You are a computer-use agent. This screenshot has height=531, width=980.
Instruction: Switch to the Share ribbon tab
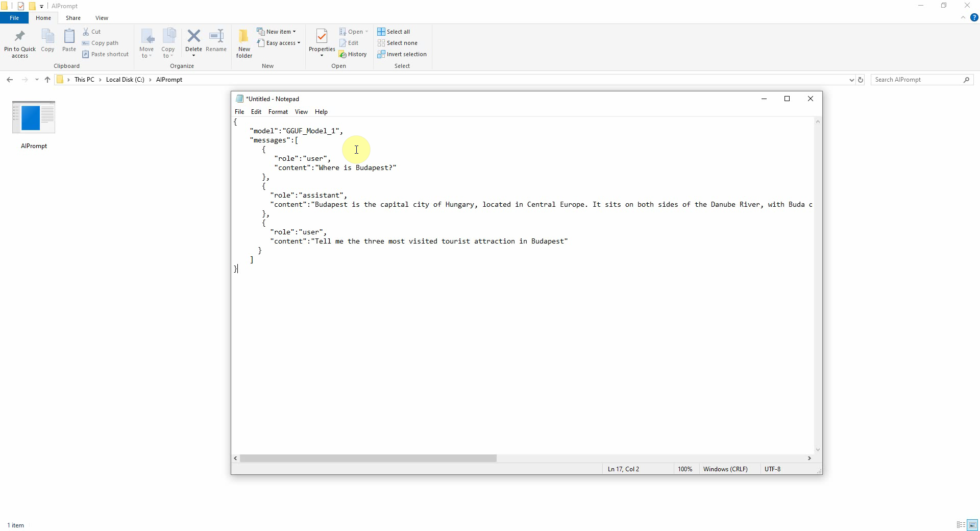(73, 18)
